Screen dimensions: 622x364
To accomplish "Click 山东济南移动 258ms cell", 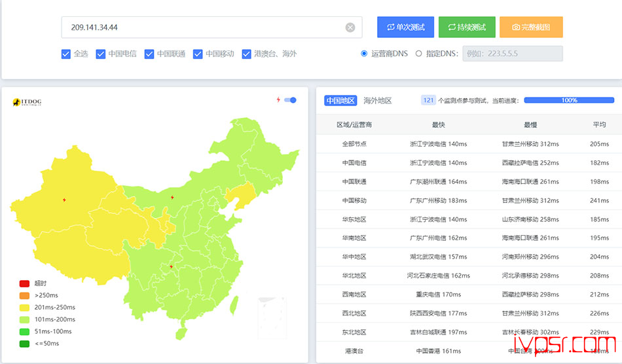I will (x=530, y=219).
